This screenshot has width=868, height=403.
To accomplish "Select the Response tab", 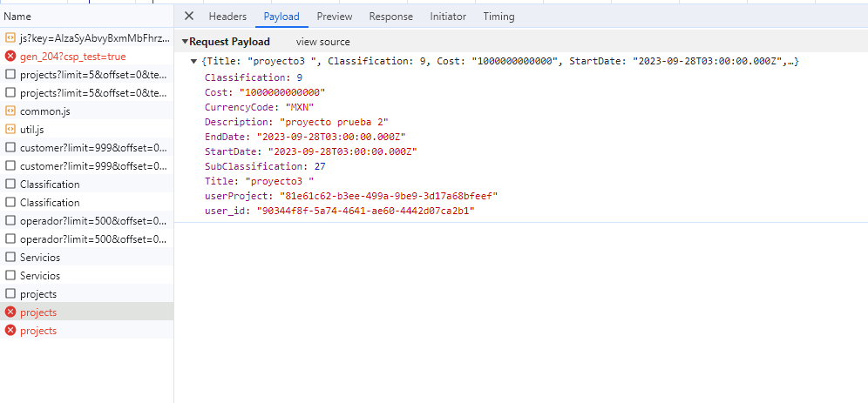I will (x=390, y=17).
